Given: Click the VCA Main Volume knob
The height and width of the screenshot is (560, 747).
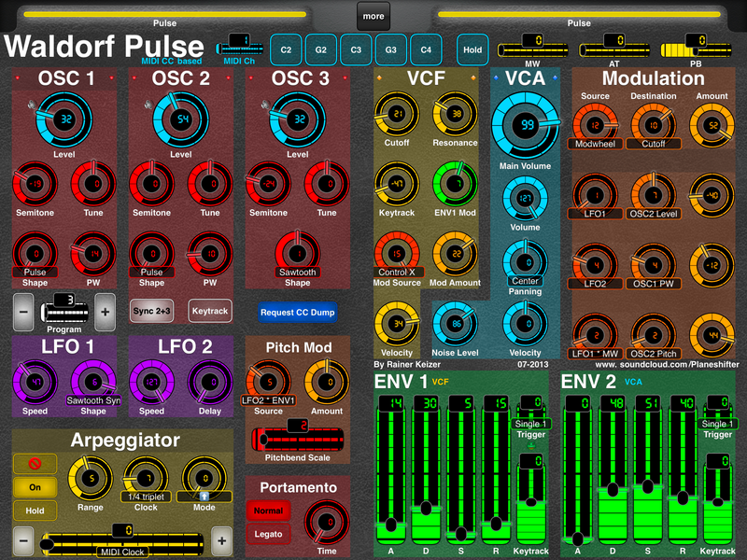Looking at the screenshot, I should coord(527,125).
